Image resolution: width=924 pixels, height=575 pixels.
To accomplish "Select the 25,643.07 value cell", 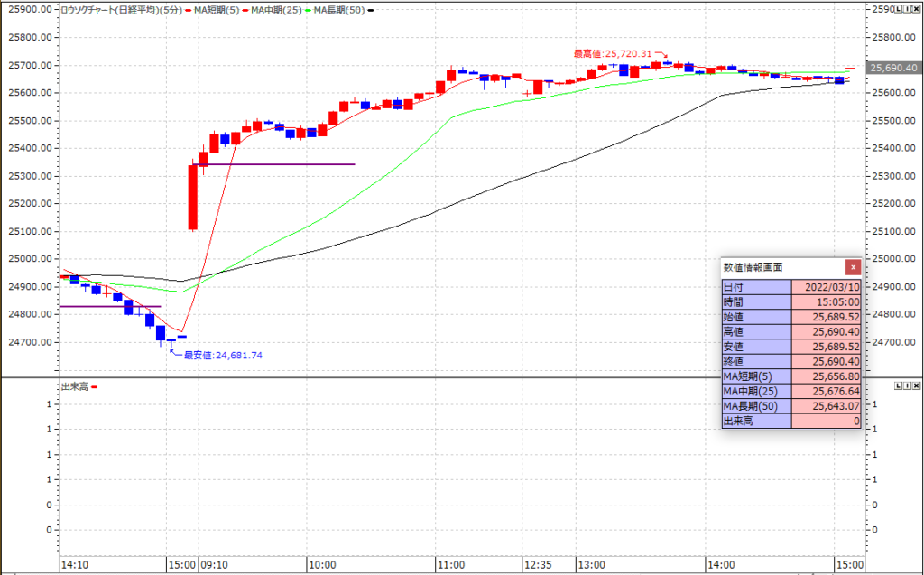I will coord(827,405).
